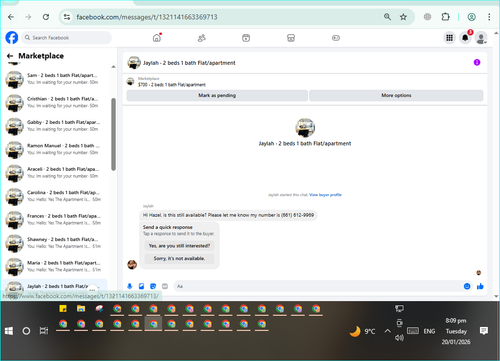The width and height of the screenshot is (500, 361).
Task: Reload the page with the refresh icon
Action: coord(46,17)
